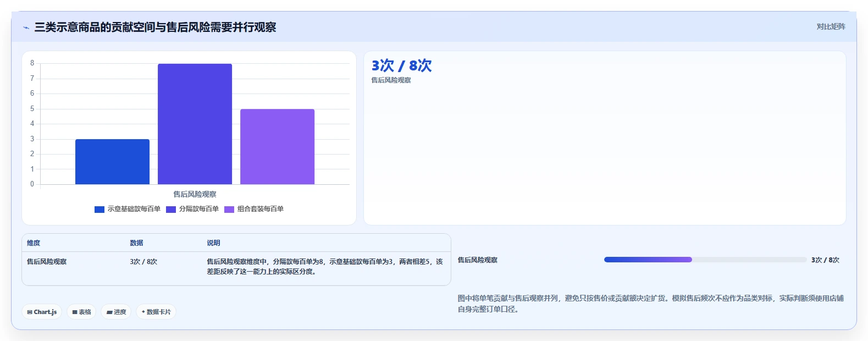Click the 数据卡片 tag chip

click(x=156, y=312)
